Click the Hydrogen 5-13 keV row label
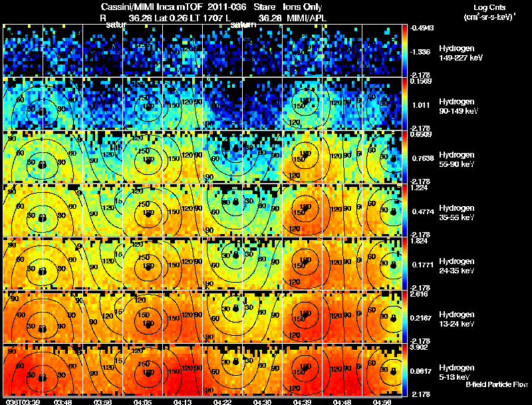Screen dimensions: 532x405 (x=457, y=372)
